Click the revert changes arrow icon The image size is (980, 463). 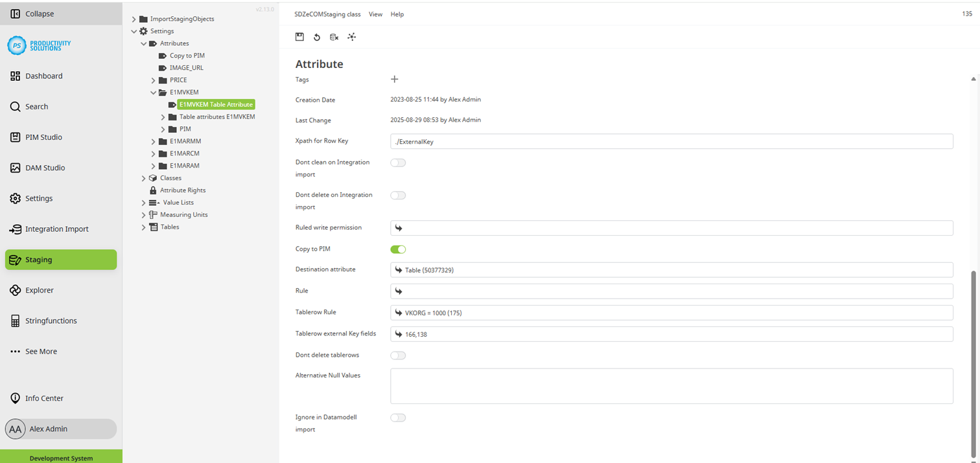[x=317, y=37]
